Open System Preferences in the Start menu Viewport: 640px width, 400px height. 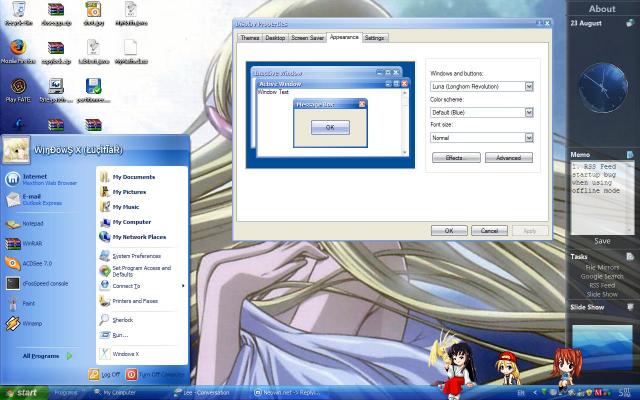click(130, 256)
